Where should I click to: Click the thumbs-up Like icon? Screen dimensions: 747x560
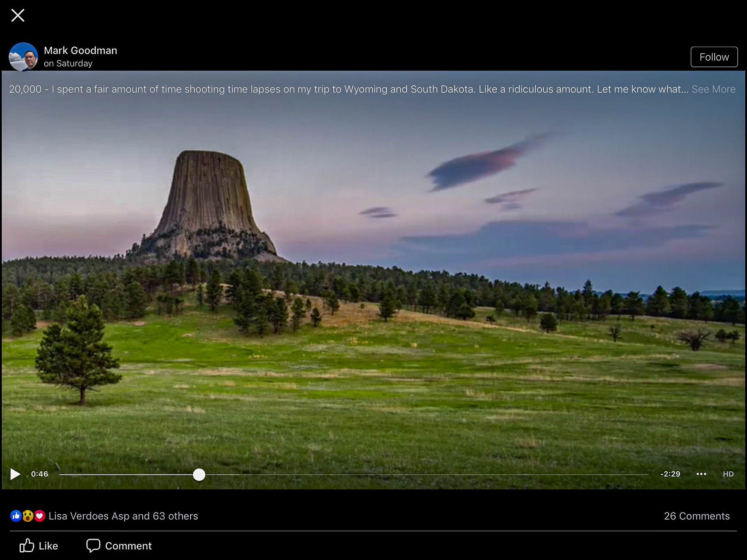coord(26,546)
